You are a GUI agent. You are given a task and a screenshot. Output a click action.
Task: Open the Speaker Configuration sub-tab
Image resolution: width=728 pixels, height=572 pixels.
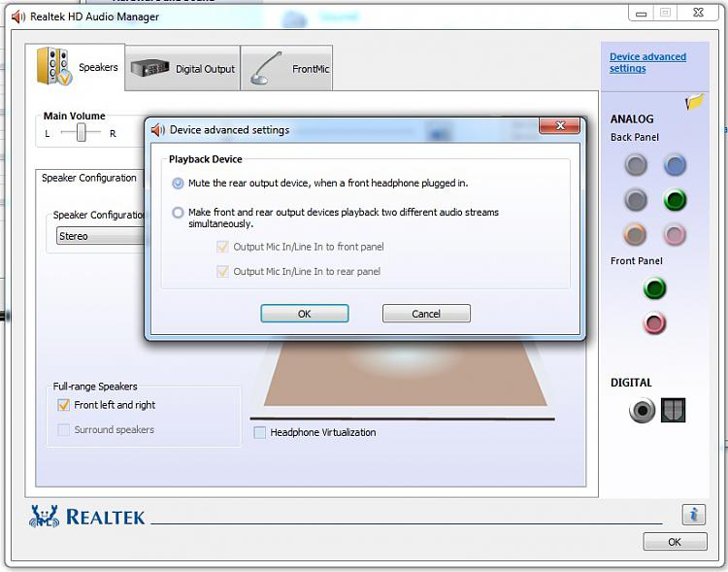[x=89, y=178]
